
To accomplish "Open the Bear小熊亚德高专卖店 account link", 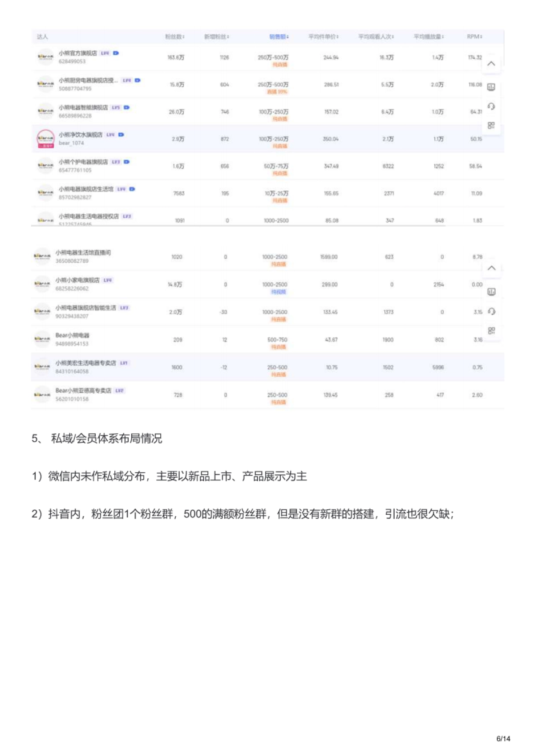I will (x=83, y=390).
